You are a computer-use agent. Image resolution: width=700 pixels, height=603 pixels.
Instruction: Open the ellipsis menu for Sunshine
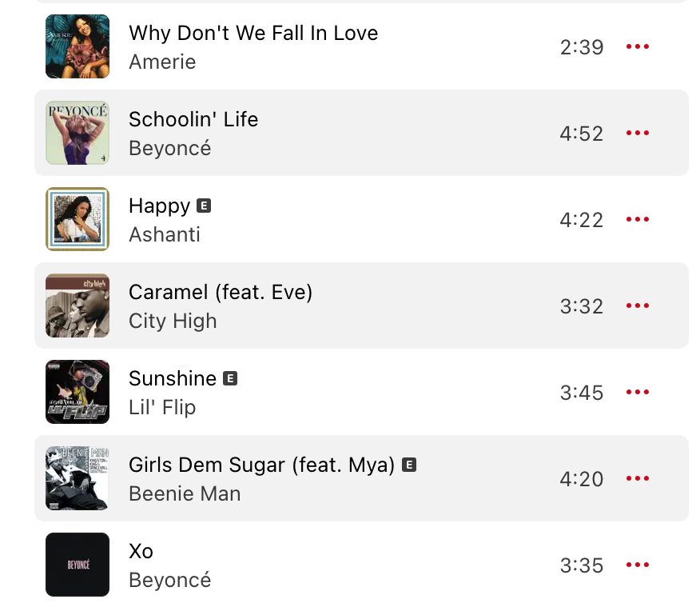coord(637,393)
